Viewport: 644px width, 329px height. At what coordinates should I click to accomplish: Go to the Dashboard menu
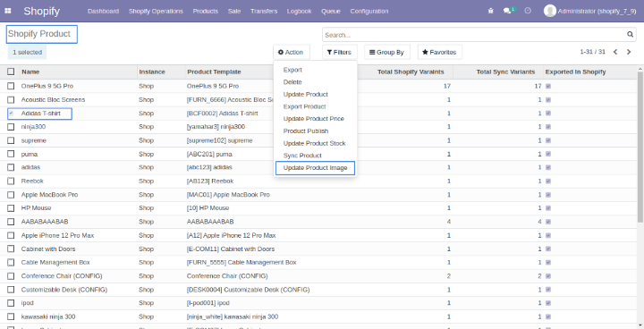click(x=103, y=11)
